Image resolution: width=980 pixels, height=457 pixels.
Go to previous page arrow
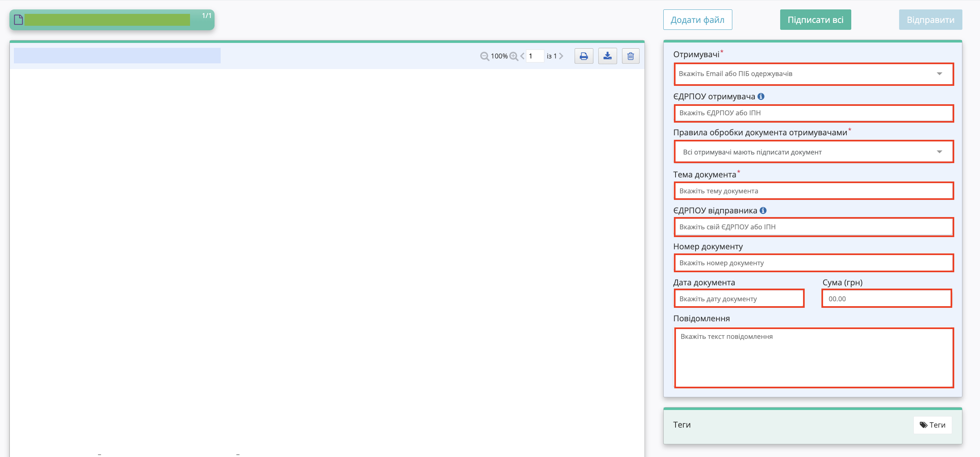coord(522,56)
